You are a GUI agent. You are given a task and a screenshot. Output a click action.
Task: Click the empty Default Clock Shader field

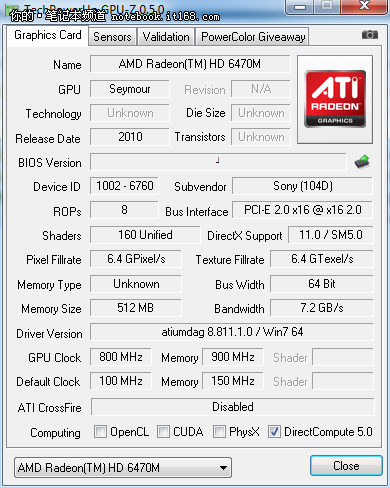coord(343,381)
